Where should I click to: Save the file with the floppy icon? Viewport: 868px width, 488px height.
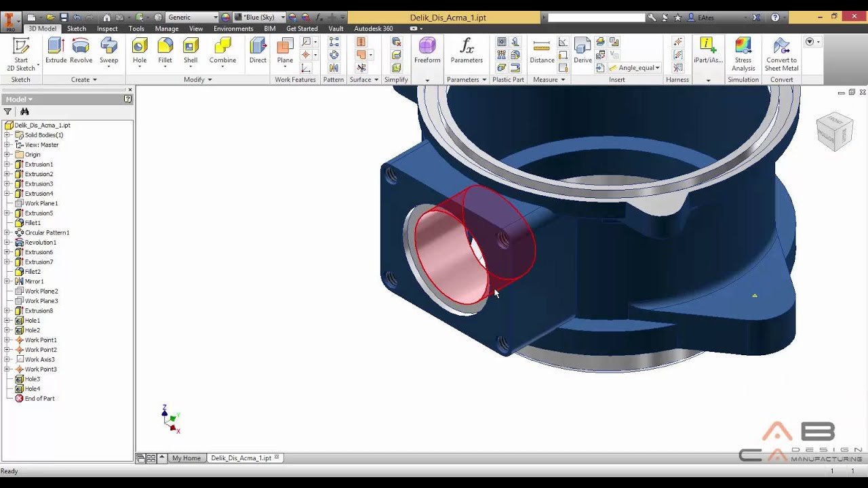click(64, 18)
